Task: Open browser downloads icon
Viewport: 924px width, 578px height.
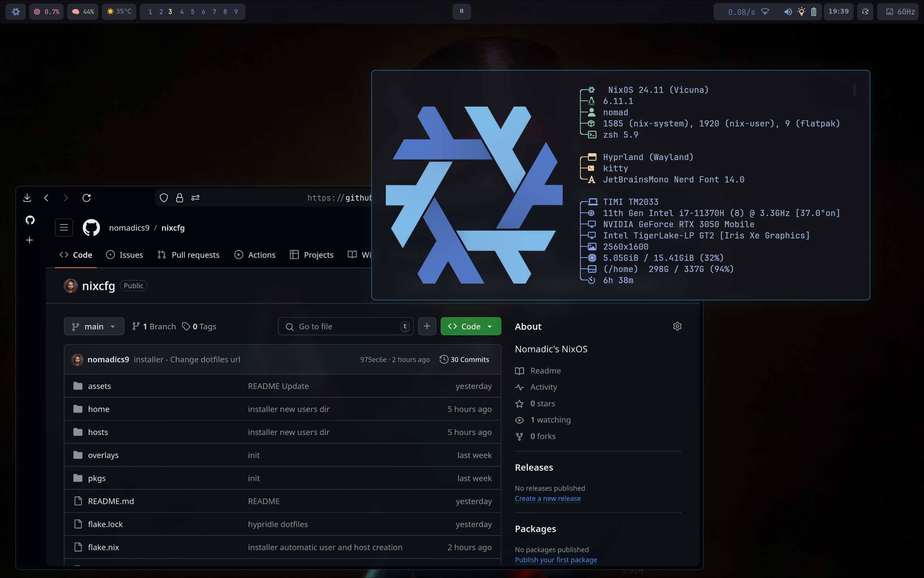Action: [27, 198]
